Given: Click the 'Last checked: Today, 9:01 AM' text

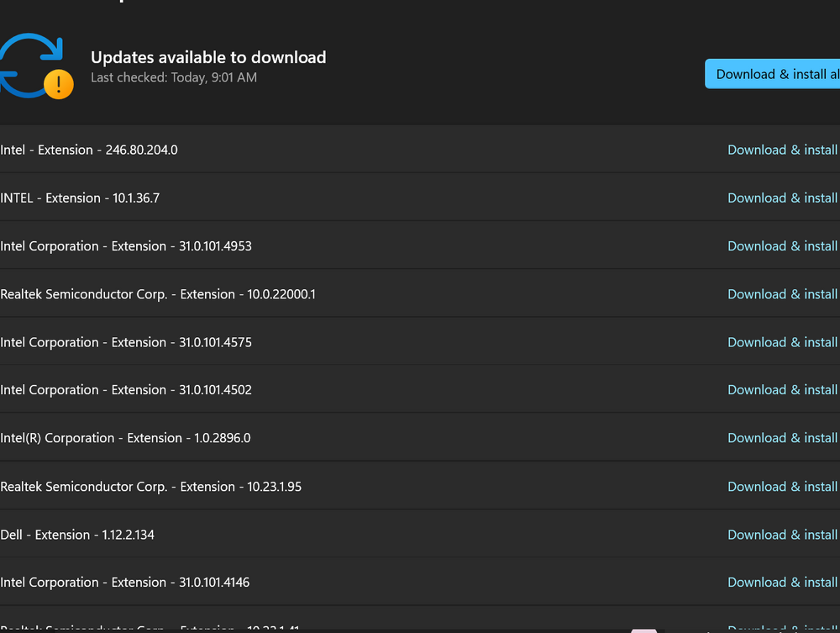Looking at the screenshot, I should 174,77.
